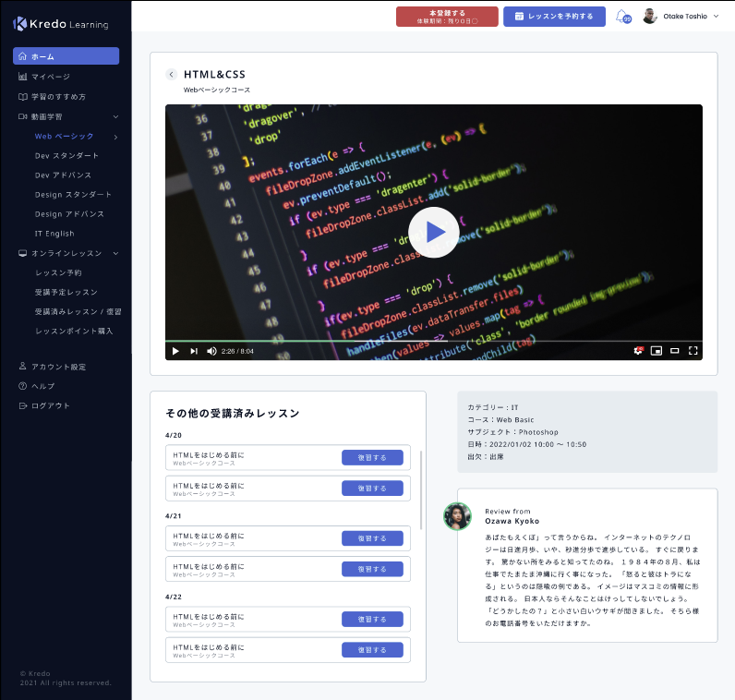Switch video to theater mode
The image size is (735, 700).
click(675, 351)
